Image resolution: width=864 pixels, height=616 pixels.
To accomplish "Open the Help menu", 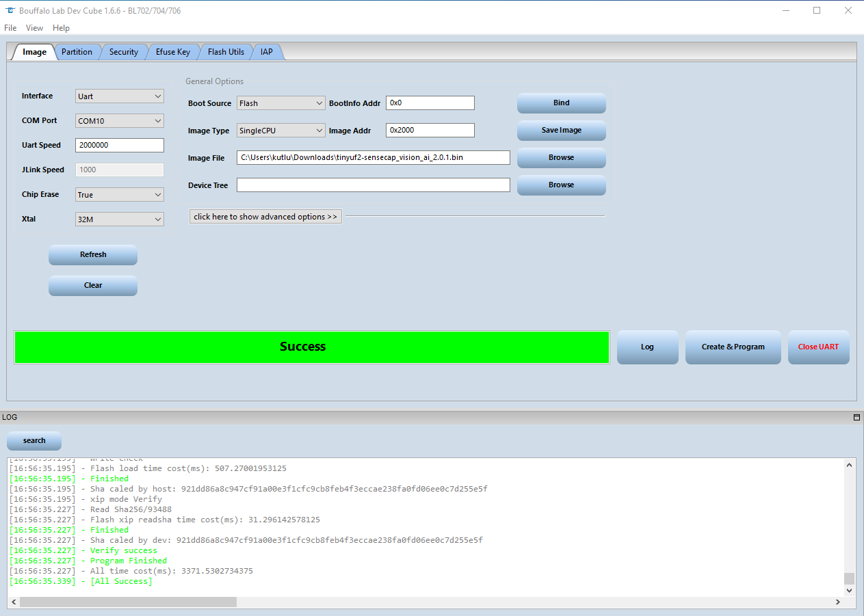I will 61,28.
